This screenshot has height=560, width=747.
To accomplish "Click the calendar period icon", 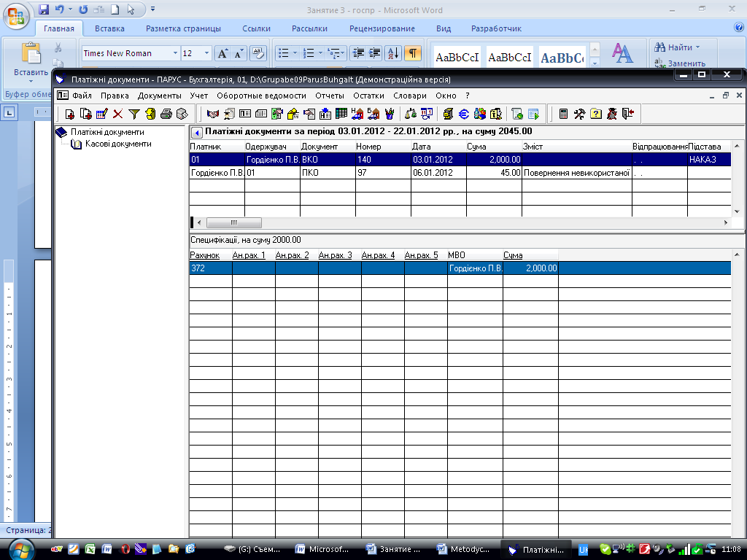I will [426, 114].
